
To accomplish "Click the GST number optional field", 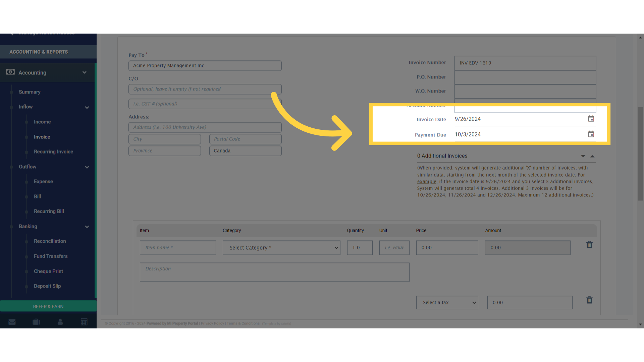I will (x=205, y=104).
